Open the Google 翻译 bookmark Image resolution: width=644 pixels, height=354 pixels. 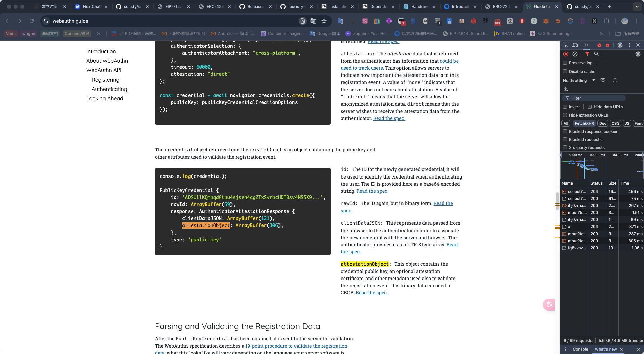pyautogui.click(x=325, y=34)
